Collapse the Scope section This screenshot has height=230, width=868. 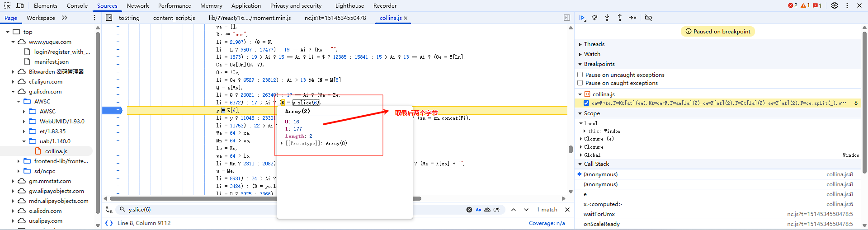click(x=580, y=113)
